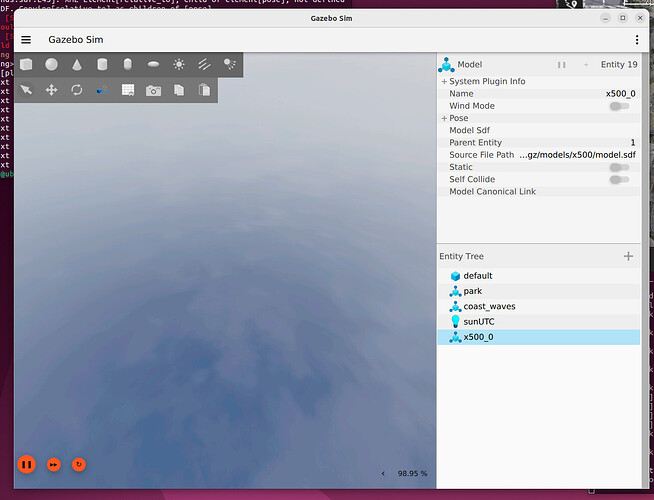Screen dimensions: 654x500
Task: Click the Model icon in component inspector
Action: click(446, 65)
